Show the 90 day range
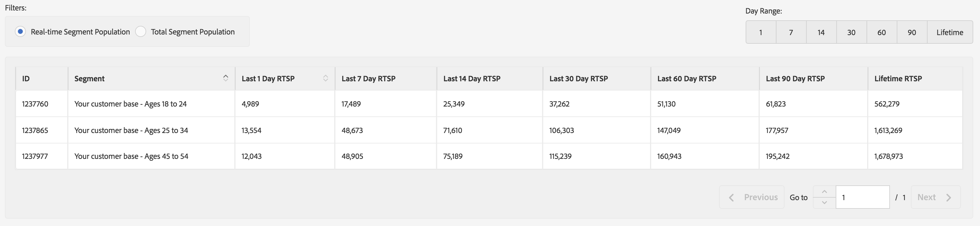The height and width of the screenshot is (226, 980). 912,32
